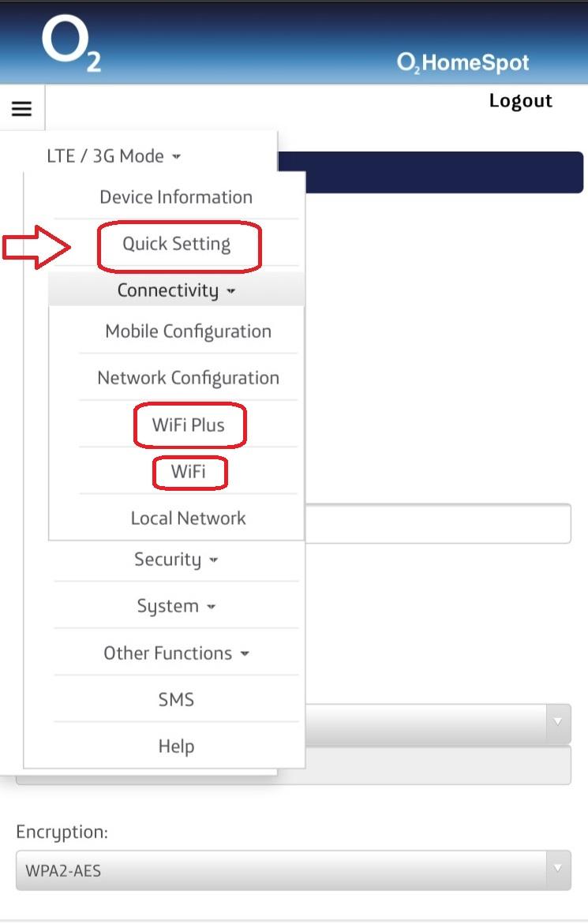Open the SMS menu item

(x=175, y=699)
